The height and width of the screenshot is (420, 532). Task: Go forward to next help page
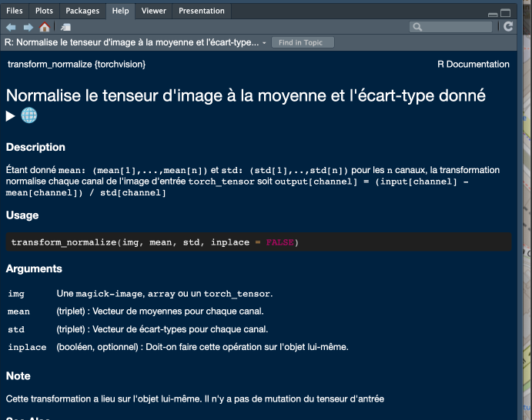click(28, 27)
